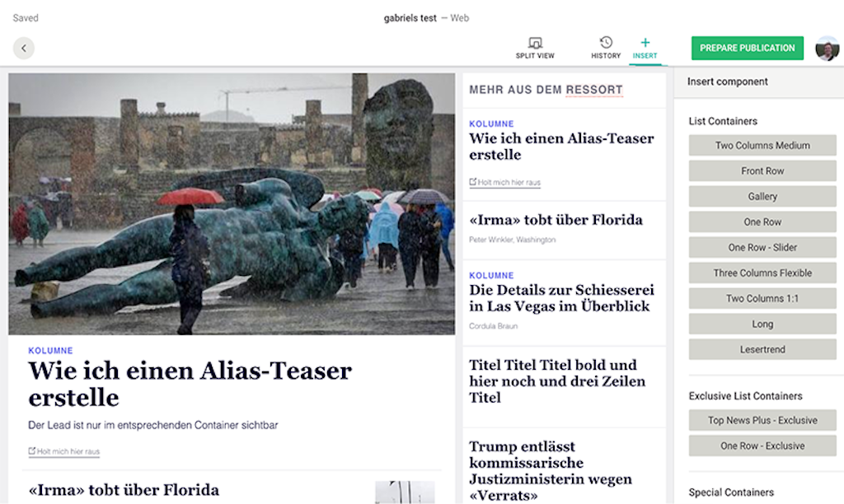
Task: Open the History panel
Action: tap(606, 48)
